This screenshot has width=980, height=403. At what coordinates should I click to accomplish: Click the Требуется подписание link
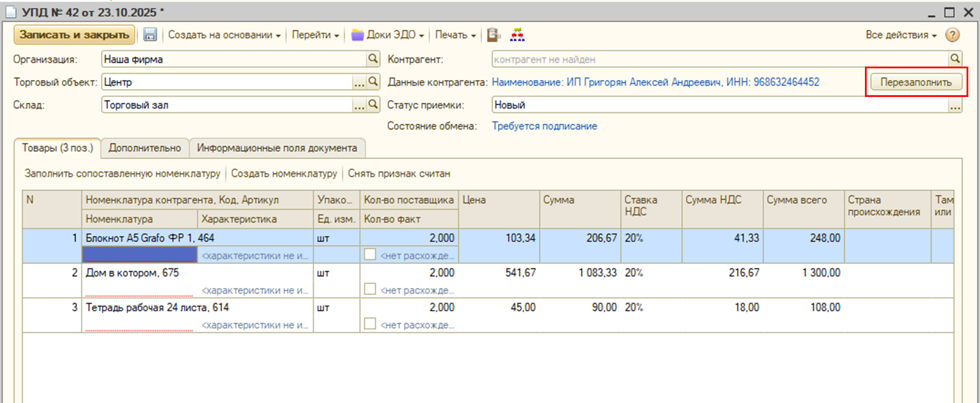pos(544,126)
